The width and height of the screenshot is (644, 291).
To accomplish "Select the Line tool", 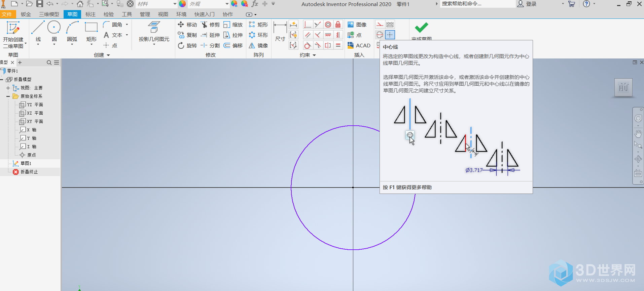I will pos(38,33).
